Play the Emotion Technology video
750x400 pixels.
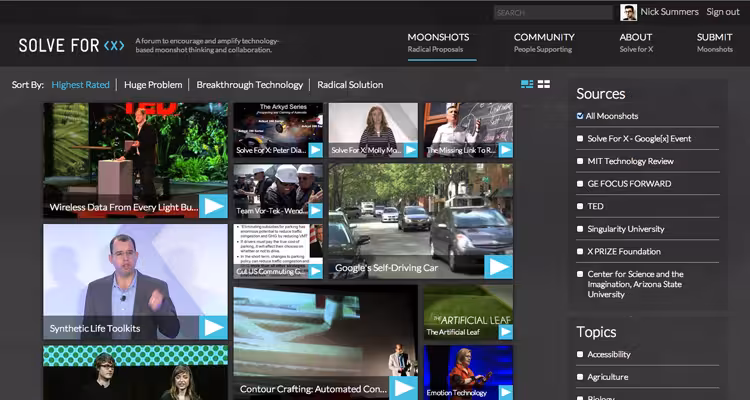(506, 393)
